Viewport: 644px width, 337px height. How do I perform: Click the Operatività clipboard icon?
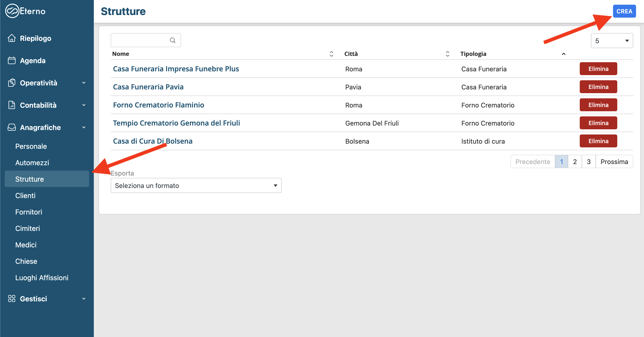click(11, 83)
